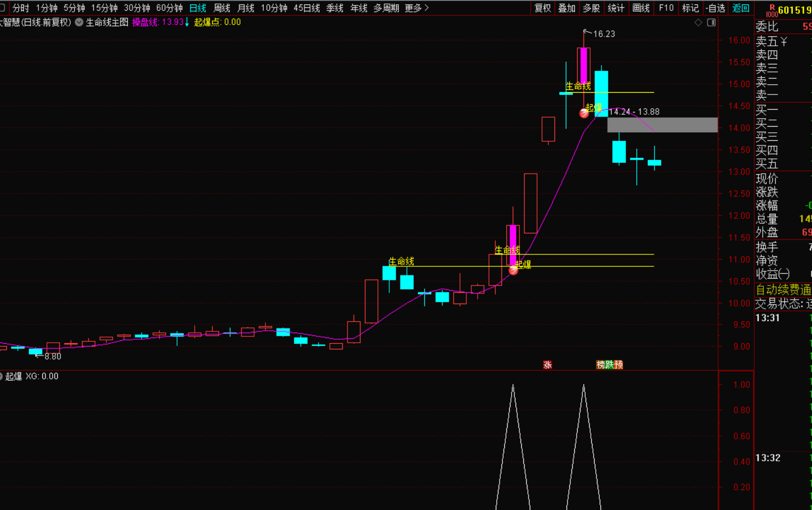Click the panel layout icon beside the diamond
812x510 pixels.
coord(711,23)
